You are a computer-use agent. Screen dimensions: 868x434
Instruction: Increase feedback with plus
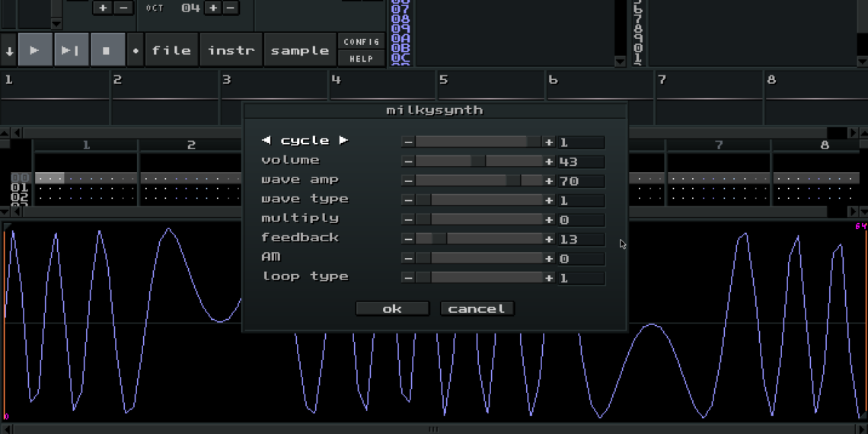[x=549, y=239]
